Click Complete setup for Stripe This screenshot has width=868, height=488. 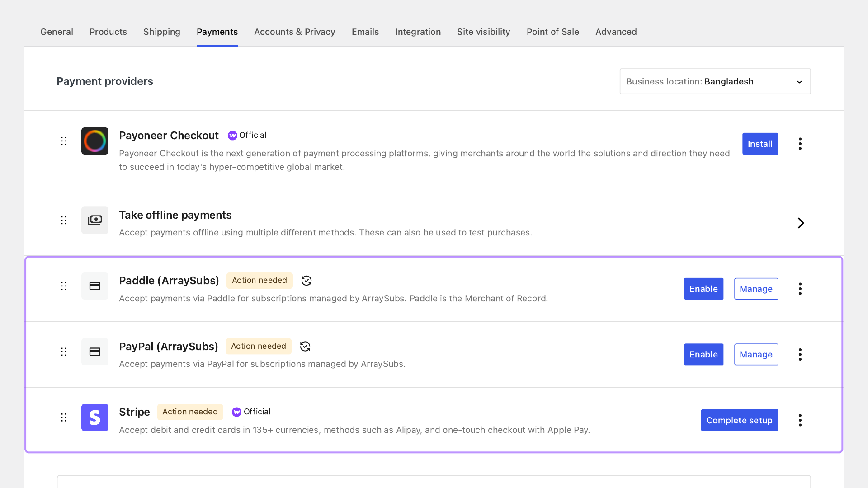click(740, 420)
